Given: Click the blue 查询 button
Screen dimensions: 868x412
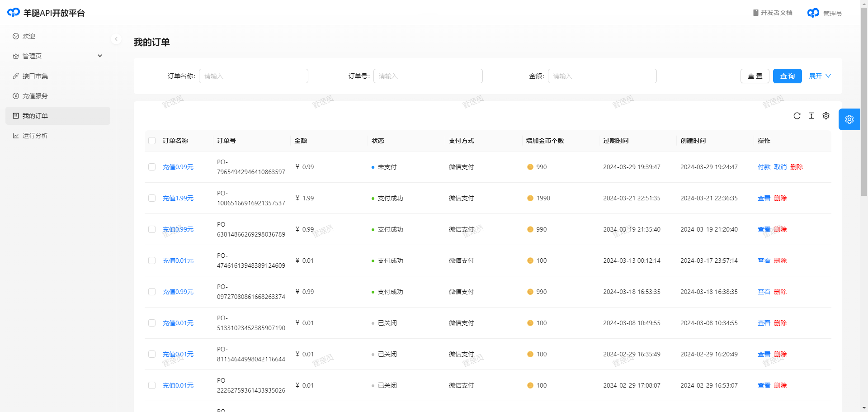Looking at the screenshot, I should (x=787, y=76).
